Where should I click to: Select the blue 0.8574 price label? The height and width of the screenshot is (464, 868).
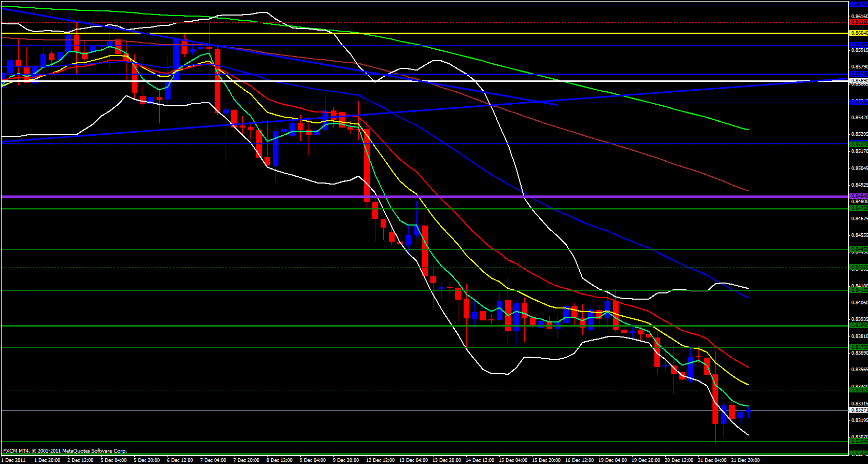[858, 75]
